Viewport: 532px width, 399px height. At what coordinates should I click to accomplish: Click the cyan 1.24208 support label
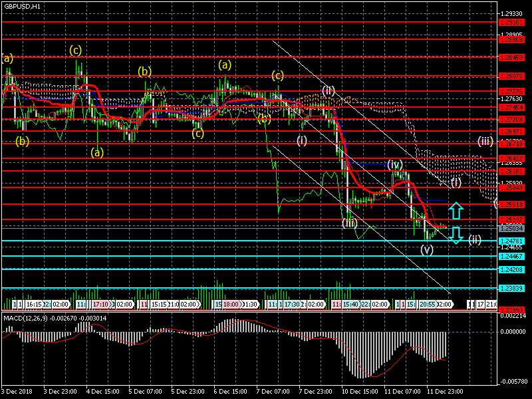point(511,269)
